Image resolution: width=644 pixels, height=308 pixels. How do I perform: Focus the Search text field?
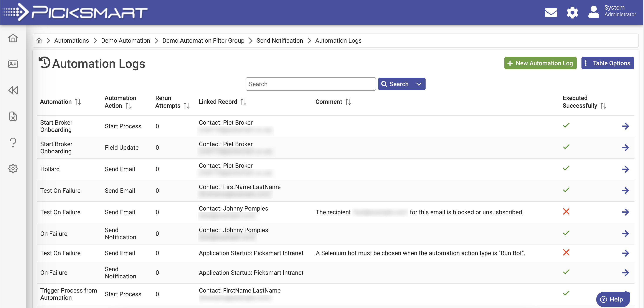(x=310, y=84)
